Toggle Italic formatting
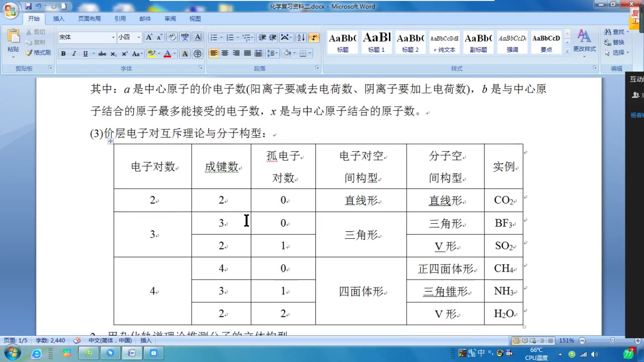This screenshot has width=644, height=362. click(x=74, y=54)
